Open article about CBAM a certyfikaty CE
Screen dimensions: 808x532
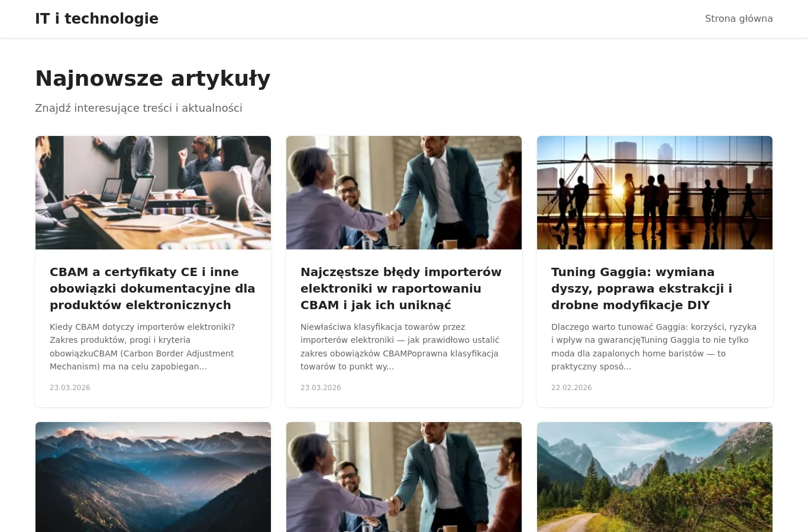[x=153, y=288]
